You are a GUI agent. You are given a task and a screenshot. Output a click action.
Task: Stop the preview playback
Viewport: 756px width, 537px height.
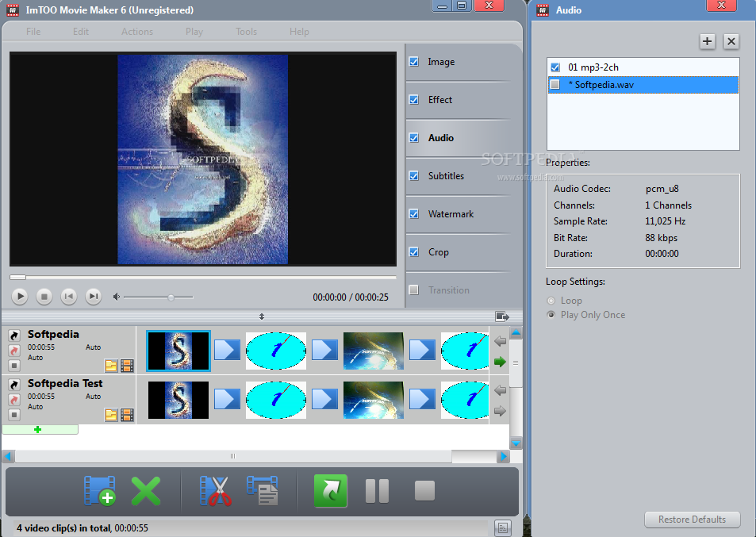coord(44,296)
